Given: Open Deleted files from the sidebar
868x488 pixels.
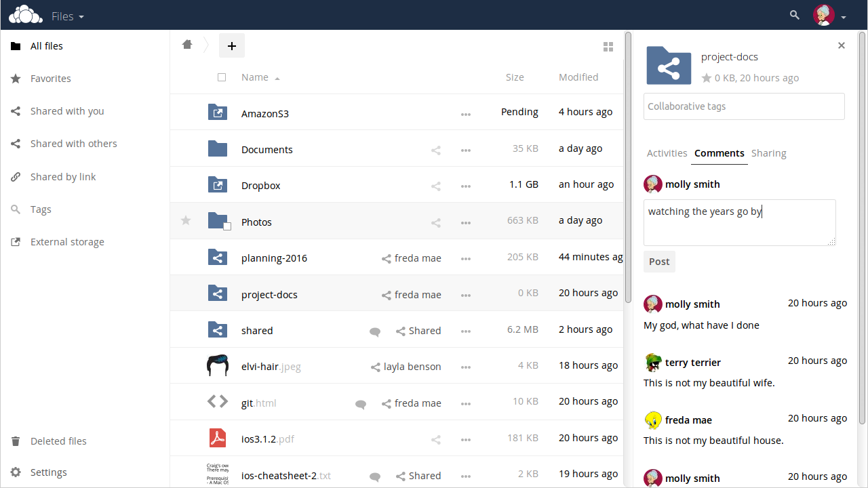Looking at the screenshot, I should pos(58,441).
